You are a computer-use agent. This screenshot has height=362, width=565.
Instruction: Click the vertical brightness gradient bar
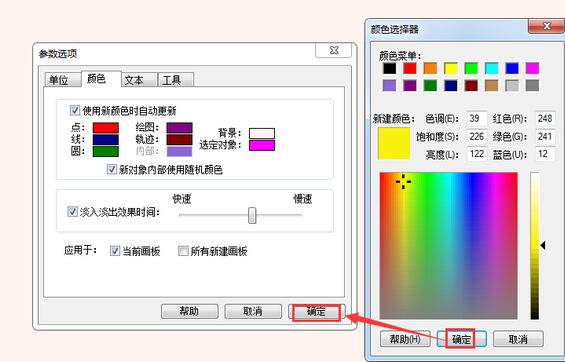pos(535,246)
